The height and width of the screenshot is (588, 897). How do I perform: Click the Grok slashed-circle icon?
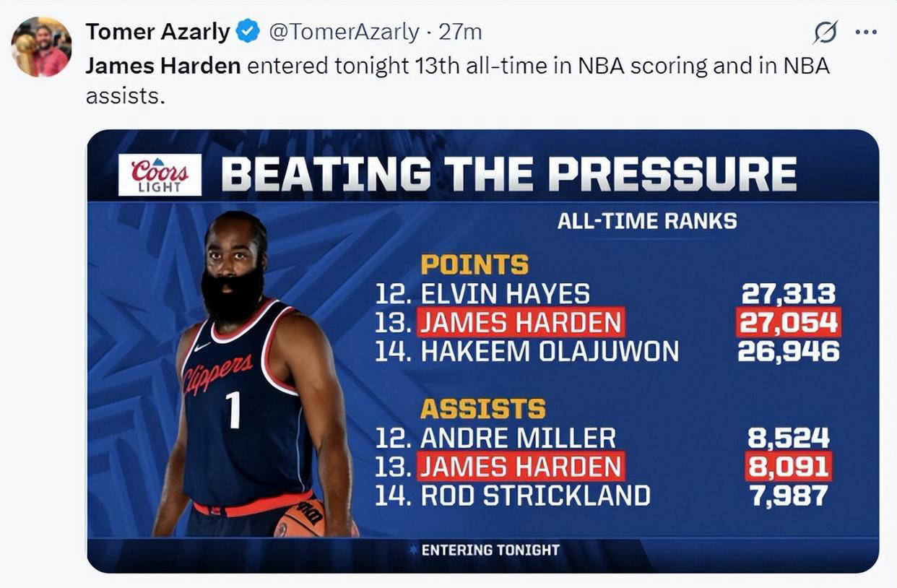tap(825, 32)
